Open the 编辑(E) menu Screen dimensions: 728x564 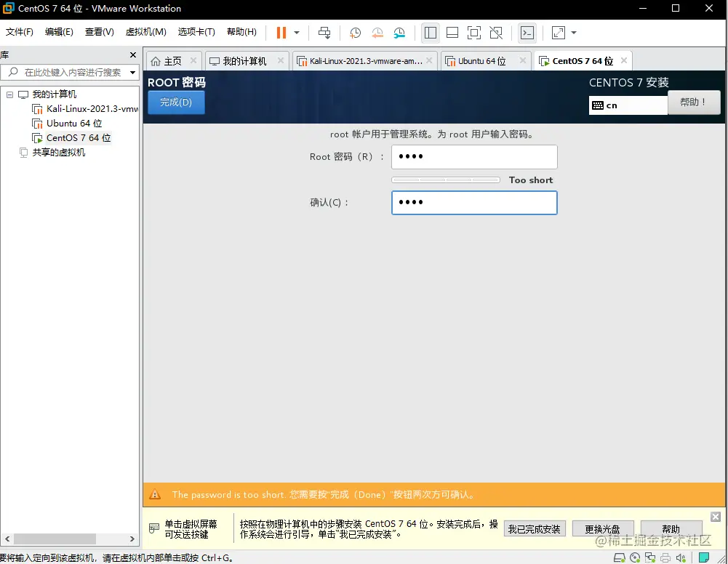pos(59,32)
